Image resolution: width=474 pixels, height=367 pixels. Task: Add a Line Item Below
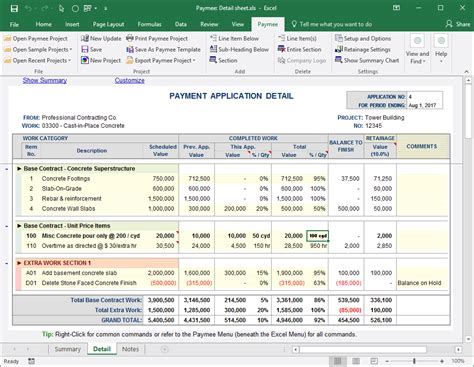click(x=234, y=39)
